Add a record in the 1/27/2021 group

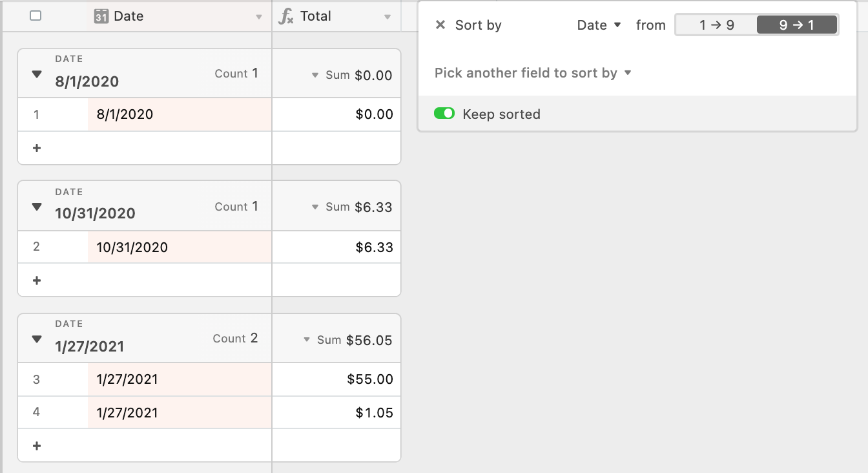pyautogui.click(x=37, y=446)
